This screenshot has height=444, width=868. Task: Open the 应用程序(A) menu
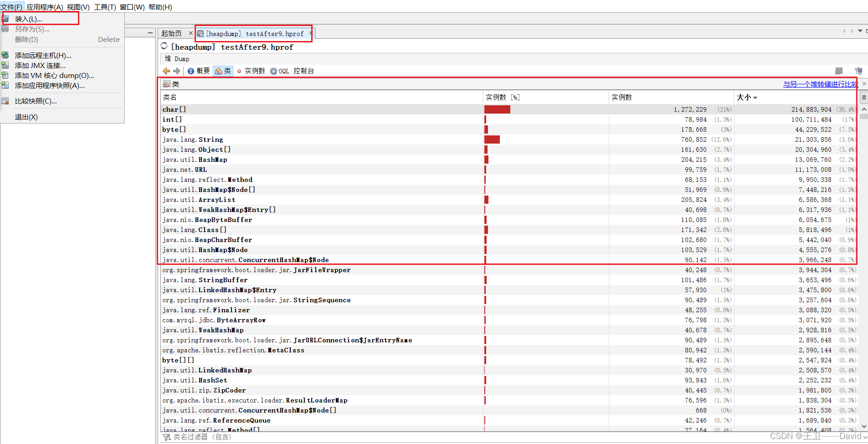click(x=45, y=7)
